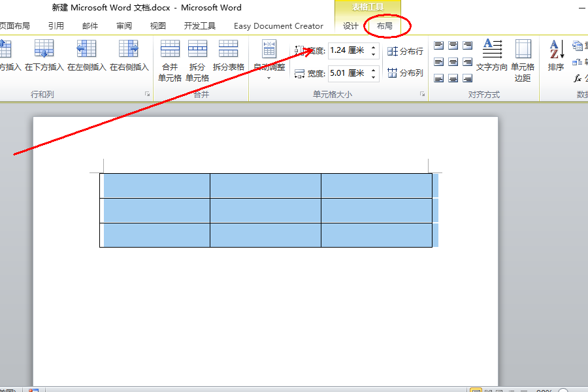This screenshot has width=588, height=392.
Task: Increase row height with up stepper arrow
Action: point(374,47)
